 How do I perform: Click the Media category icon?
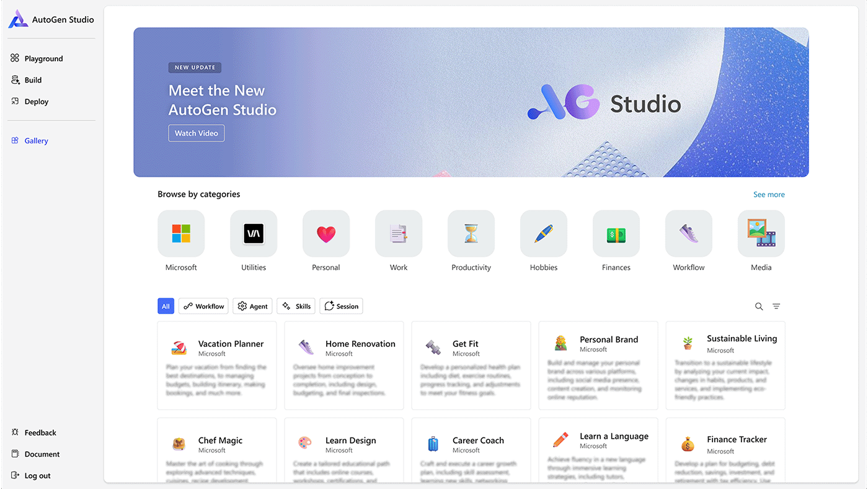761,233
